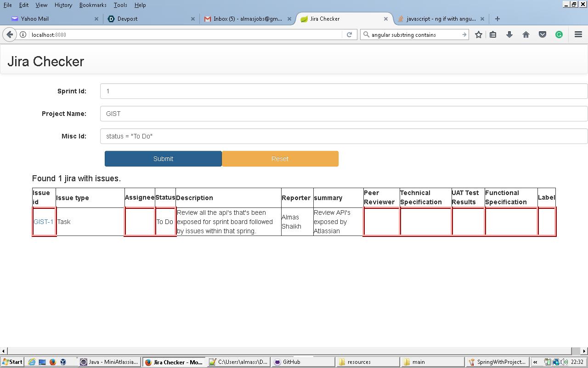Open a new browser tab
The height and width of the screenshot is (368, 588).
coord(498,19)
